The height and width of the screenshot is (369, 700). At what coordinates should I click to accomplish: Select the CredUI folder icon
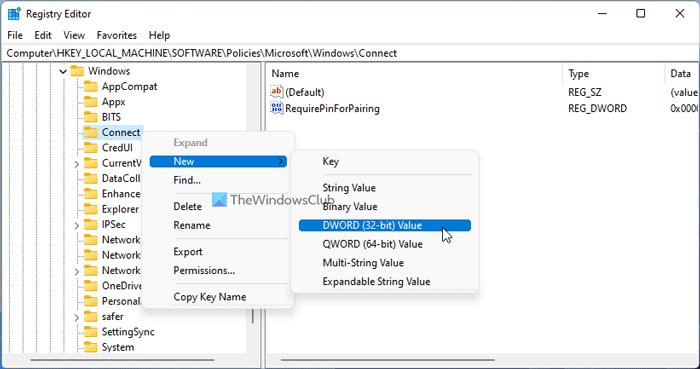coord(91,148)
